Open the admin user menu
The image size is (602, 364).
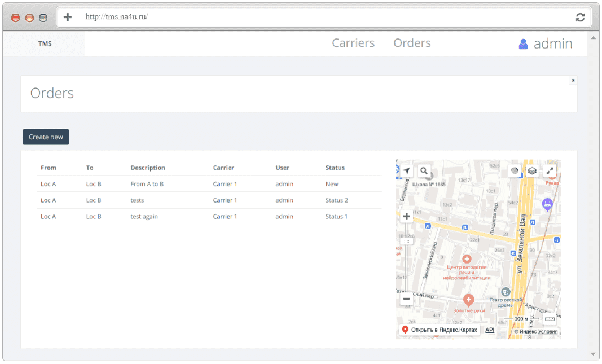coord(546,43)
